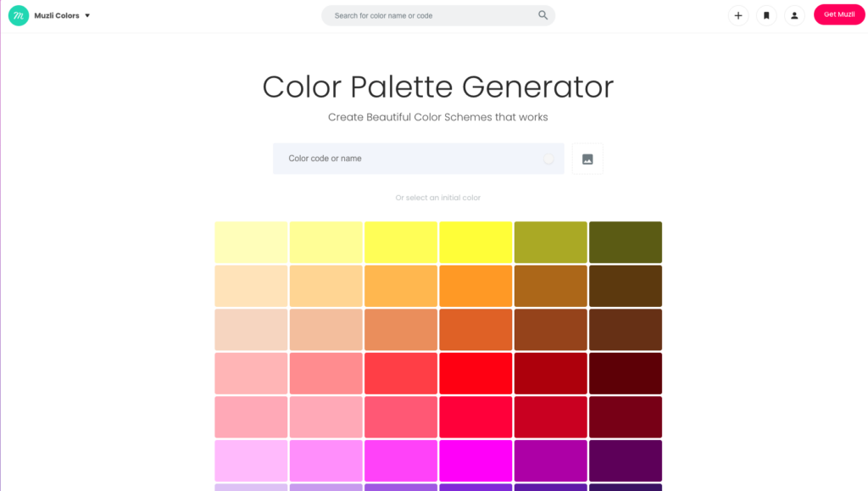Click the plus add icon
Viewport: 868px width, 491px height.
pos(738,15)
